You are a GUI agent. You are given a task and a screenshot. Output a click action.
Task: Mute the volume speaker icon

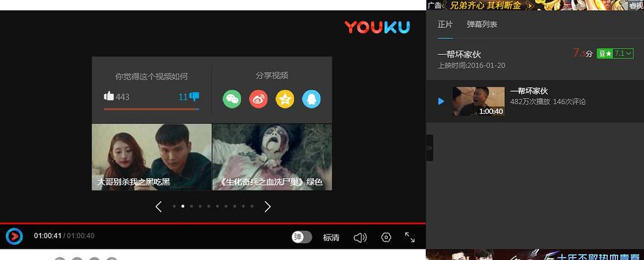(x=360, y=237)
